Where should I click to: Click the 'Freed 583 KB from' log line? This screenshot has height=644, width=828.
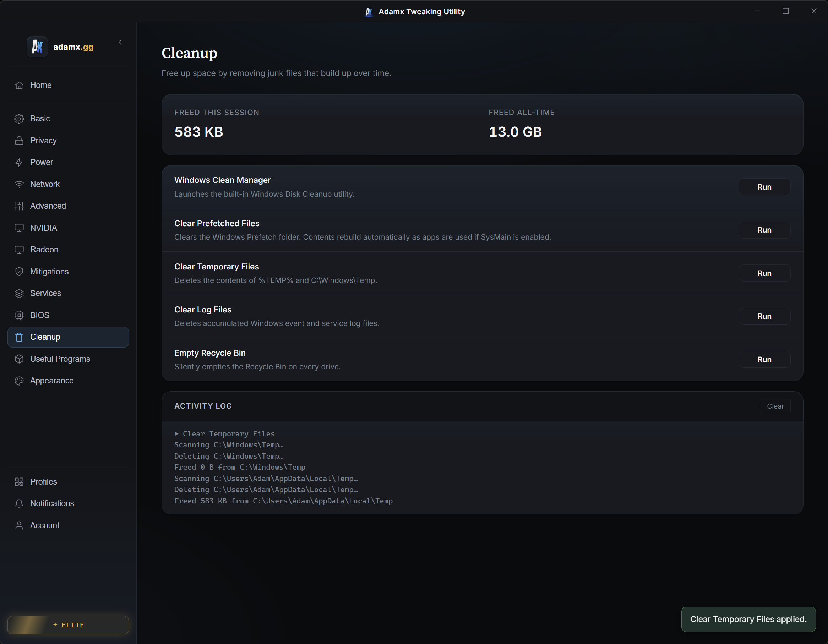[283, 501]
